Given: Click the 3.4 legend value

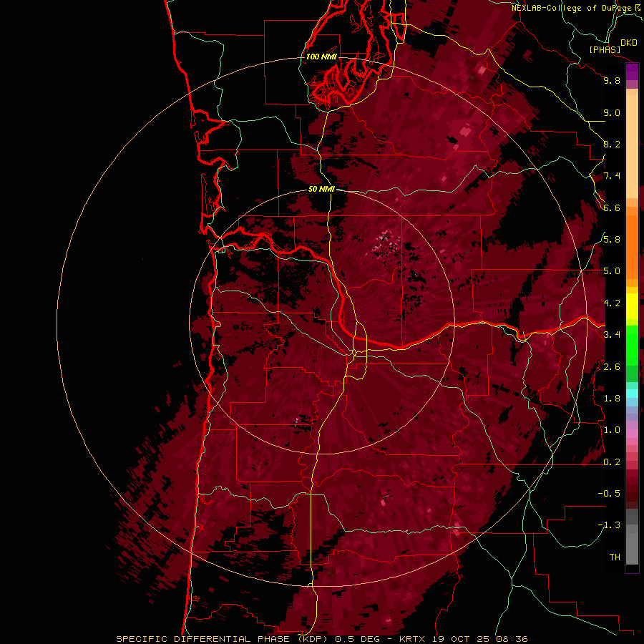Looking at the screenshot, I should point(612,335).
